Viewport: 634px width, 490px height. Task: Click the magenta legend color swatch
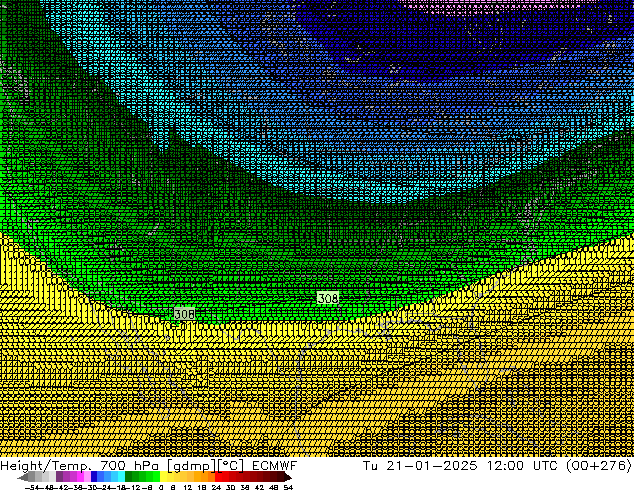point(80,477)
